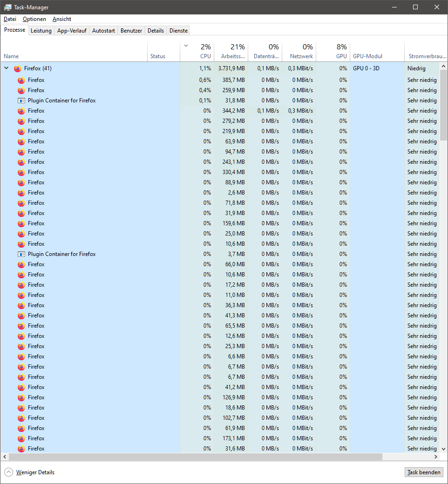Click the Weniger Details arrow icon
Image resolution: width=448 pixels, height=484 pixels.
point(9,472)
